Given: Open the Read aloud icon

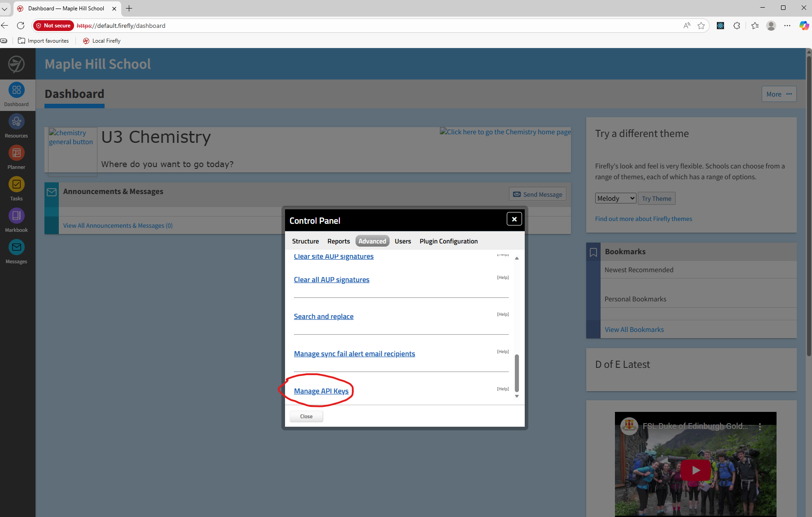Looking at the screenshot, I should click(x=687, y=26).
